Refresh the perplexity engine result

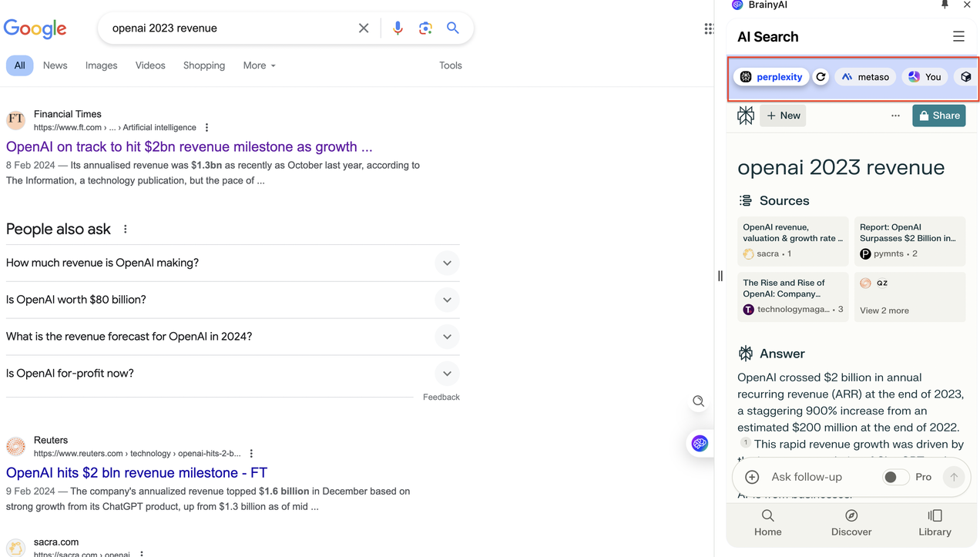(821, 77)
